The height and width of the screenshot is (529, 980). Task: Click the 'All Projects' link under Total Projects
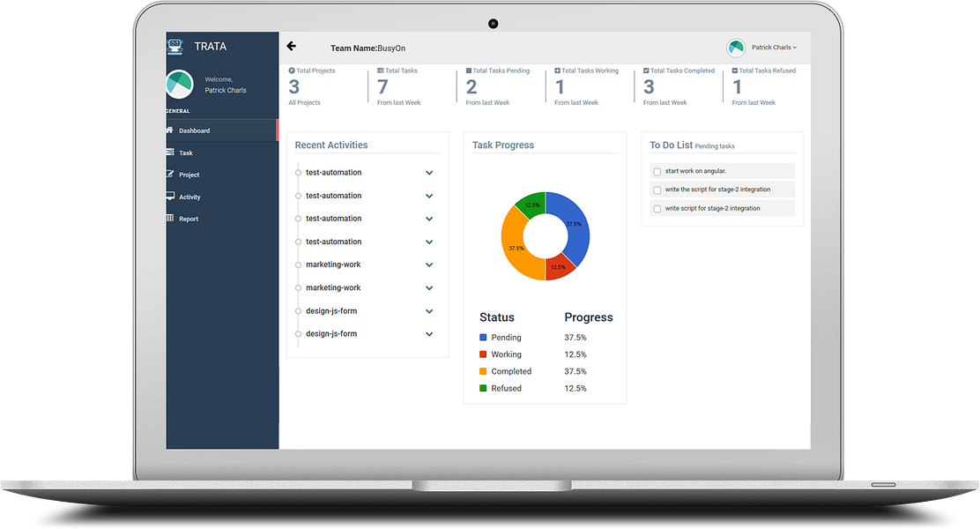click(304, 102)
